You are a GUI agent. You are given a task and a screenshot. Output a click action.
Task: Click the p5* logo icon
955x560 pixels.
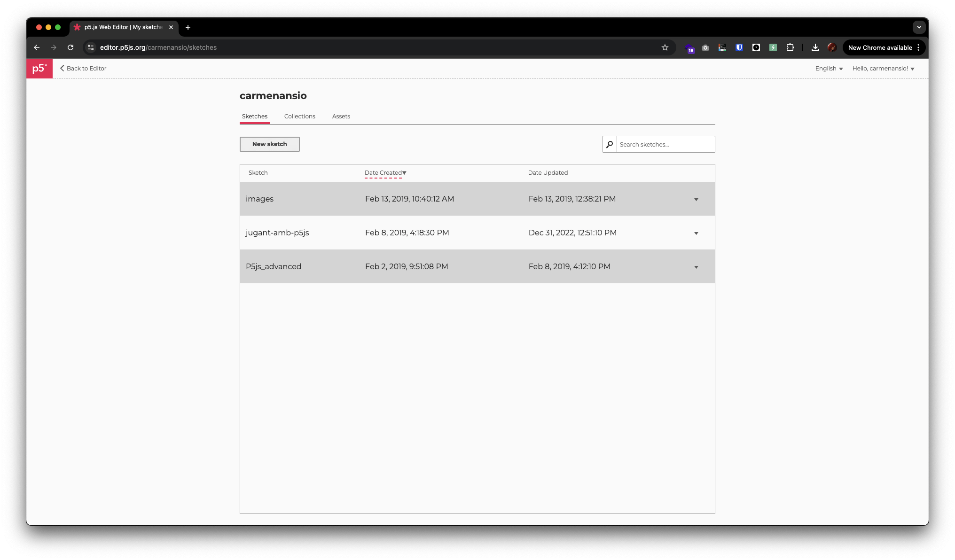tap(39, 69)
